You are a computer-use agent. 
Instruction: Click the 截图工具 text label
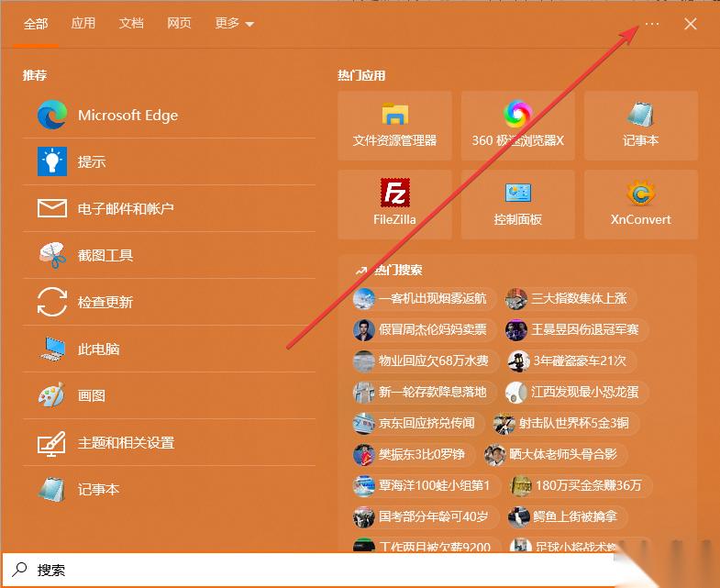tap(105, 255)
